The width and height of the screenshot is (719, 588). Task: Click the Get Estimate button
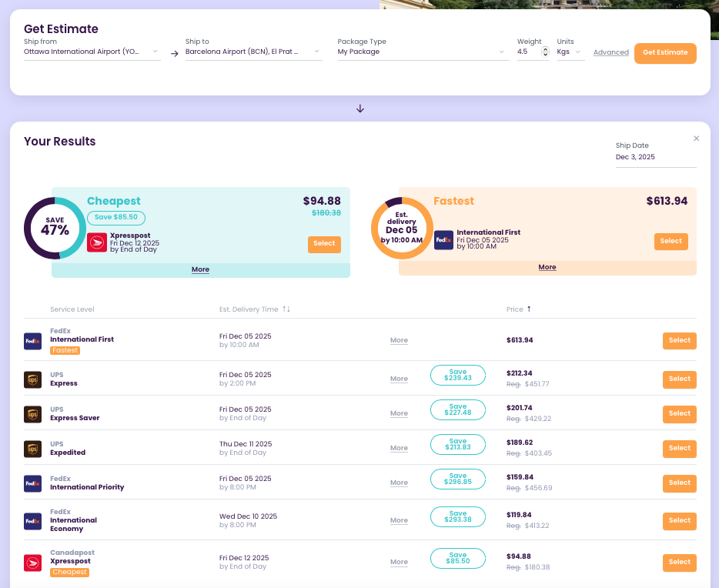pyautogui.click(x=665, y=53)
